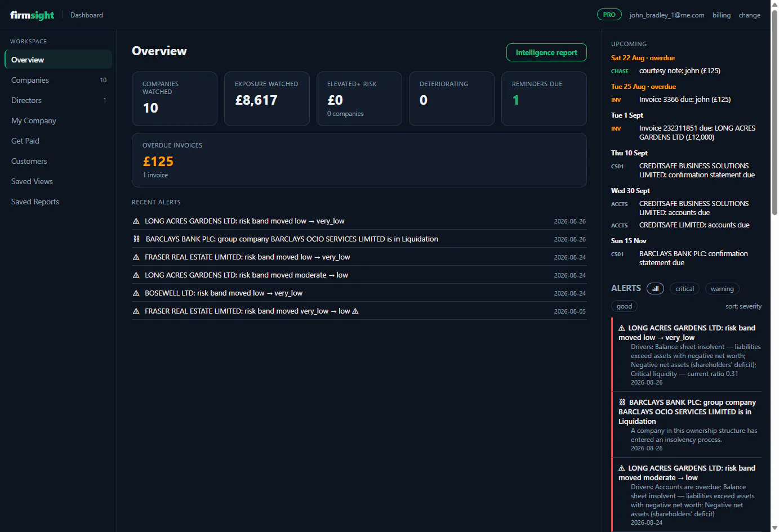The width and height of the screenshot is (779, 532).
Task: Click CS01 tag for CREDITSAFE BUSINESS SOLUTIONS
Action: click(x=617, y=167)
